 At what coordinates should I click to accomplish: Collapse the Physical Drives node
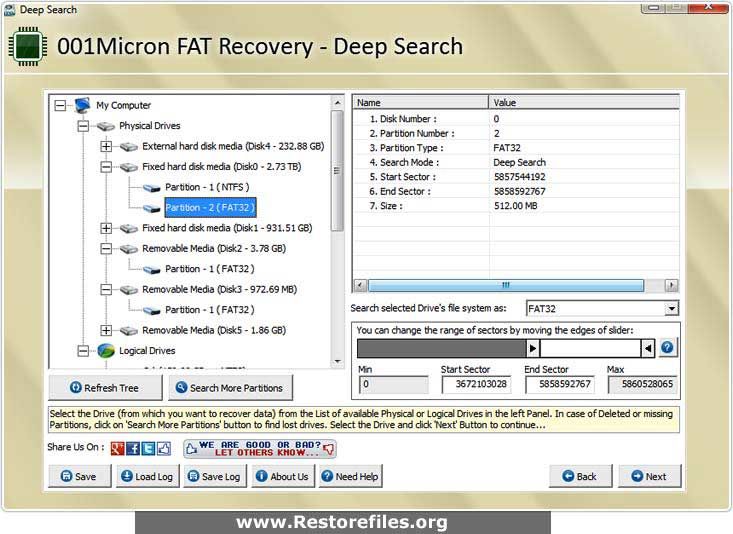(83, 126)
